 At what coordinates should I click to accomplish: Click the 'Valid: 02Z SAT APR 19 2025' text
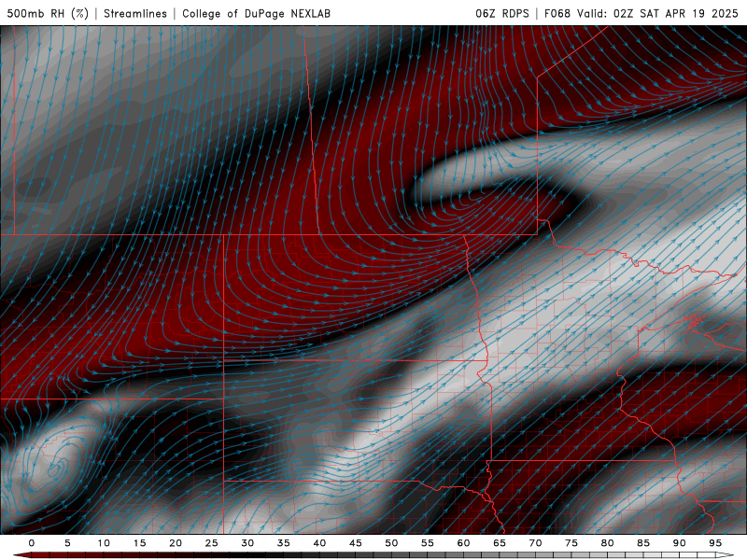point(657,14)
